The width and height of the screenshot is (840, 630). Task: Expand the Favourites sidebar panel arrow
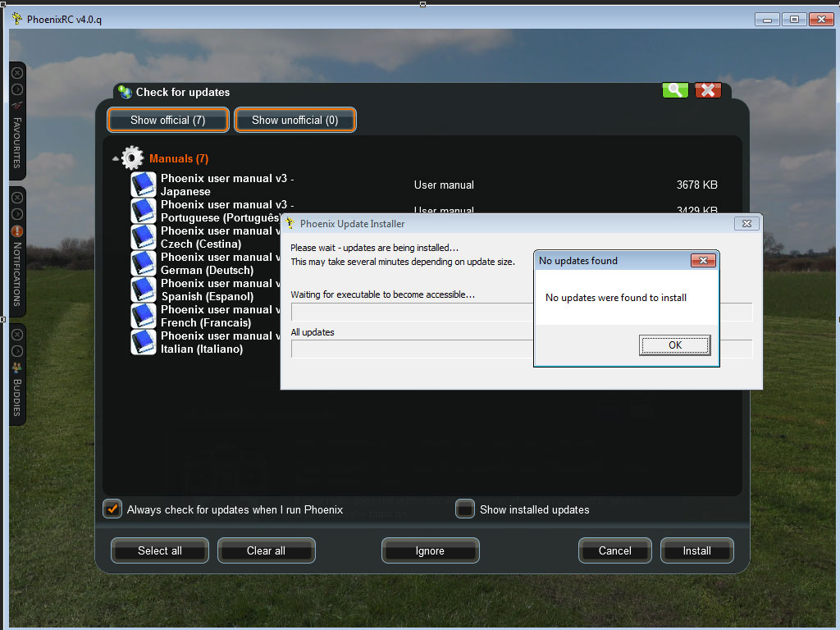[x=17, y=89]
